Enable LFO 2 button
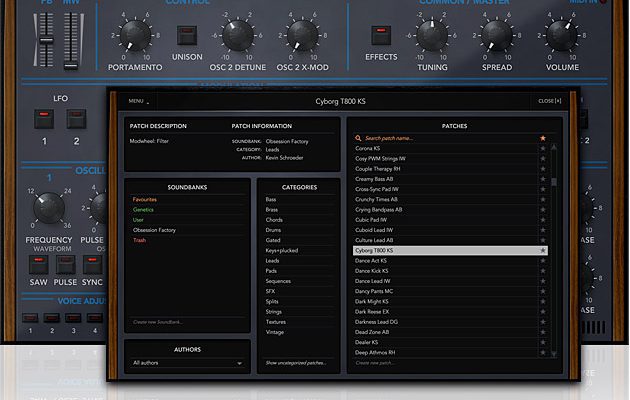Image resolution: width=630 pixels, height=400 pixels. pos(77,121)
